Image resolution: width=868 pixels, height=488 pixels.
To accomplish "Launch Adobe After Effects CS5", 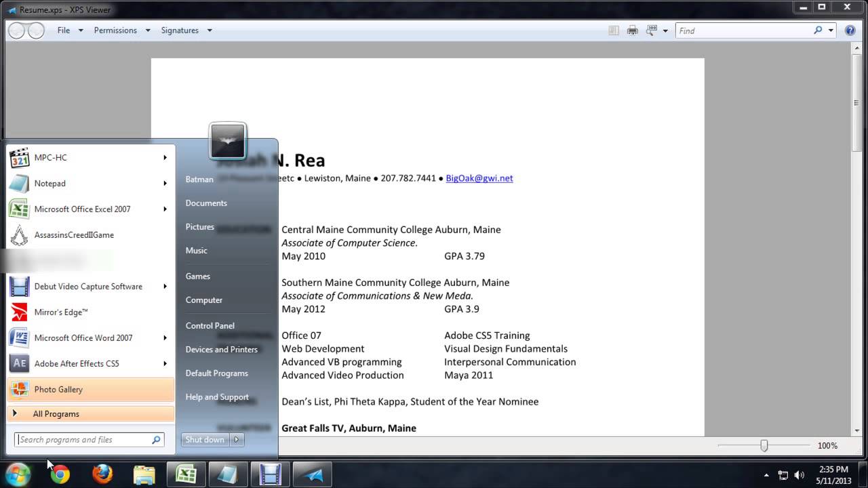I will click(x=90, y=363).
